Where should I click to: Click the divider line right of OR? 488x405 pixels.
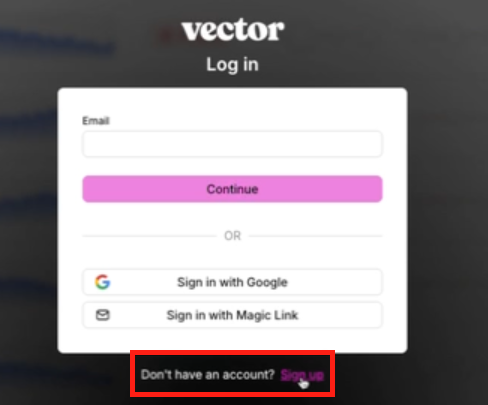point(315,236)
